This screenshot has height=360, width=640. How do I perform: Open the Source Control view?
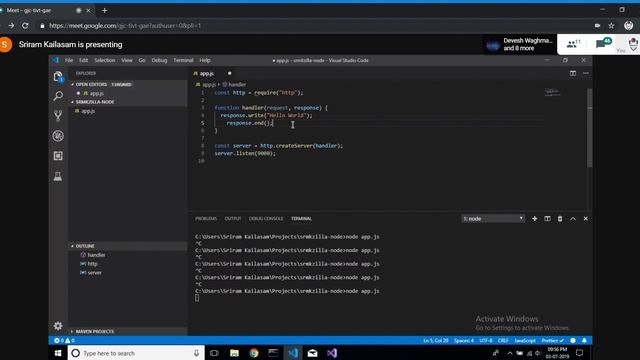(58, 116)
